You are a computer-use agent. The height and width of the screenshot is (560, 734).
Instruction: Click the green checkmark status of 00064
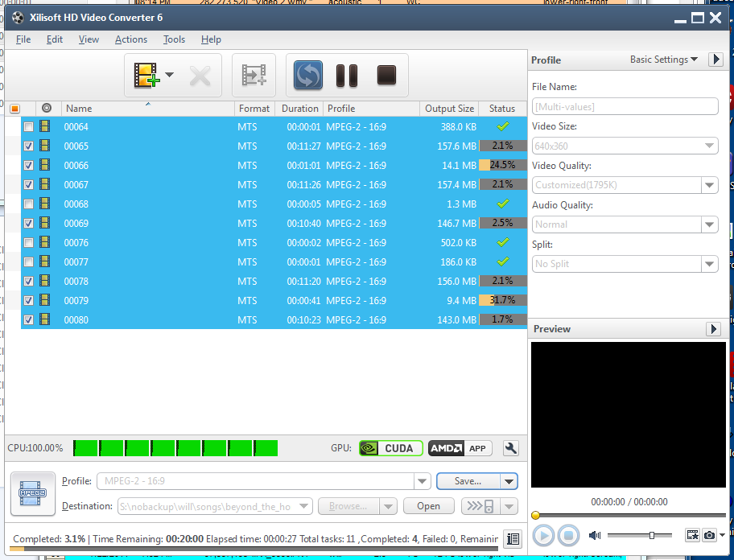click(x=503, y=126)
